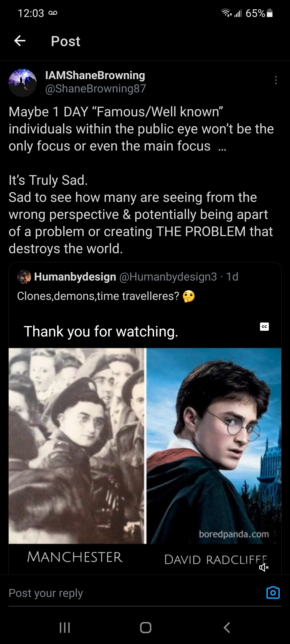The image size is (290, 644).
Task: Open the quoted Humanbydesign username
Action: pyautogui.click(x=75, y=277)
